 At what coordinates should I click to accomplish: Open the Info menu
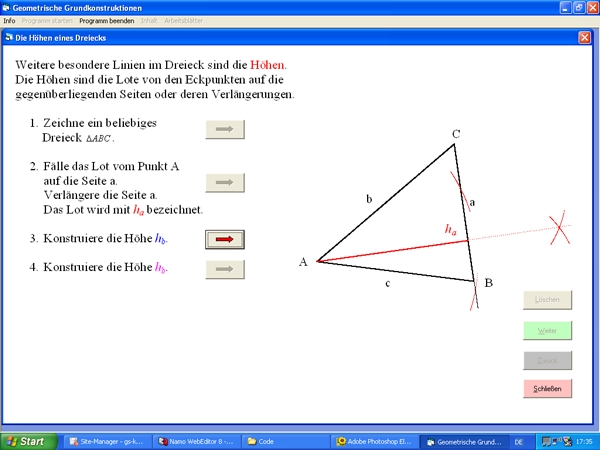pyautogui.click(x=9, y=21)
